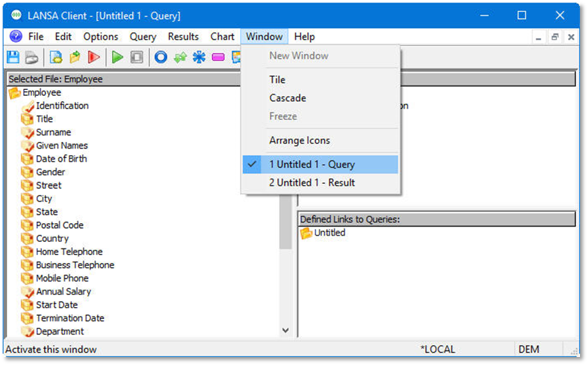Click the 'DEM' status bar entry

pyautogui.click(x=529, y=350)
